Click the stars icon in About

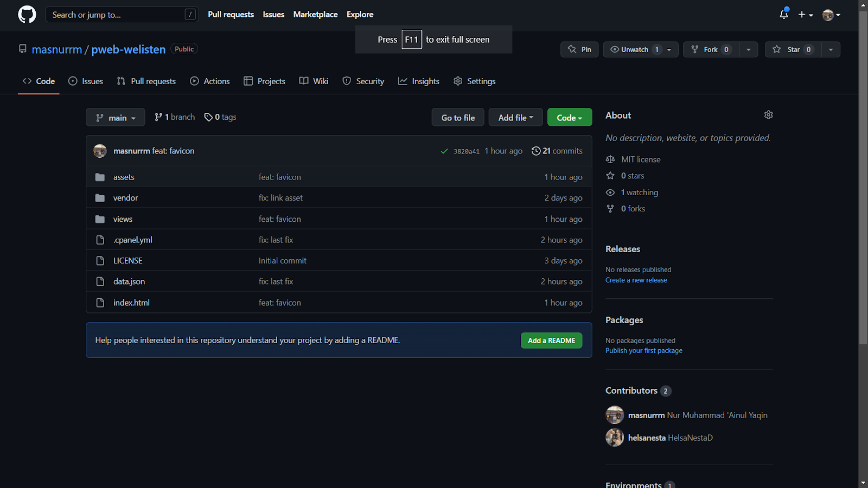pos(610,176)
